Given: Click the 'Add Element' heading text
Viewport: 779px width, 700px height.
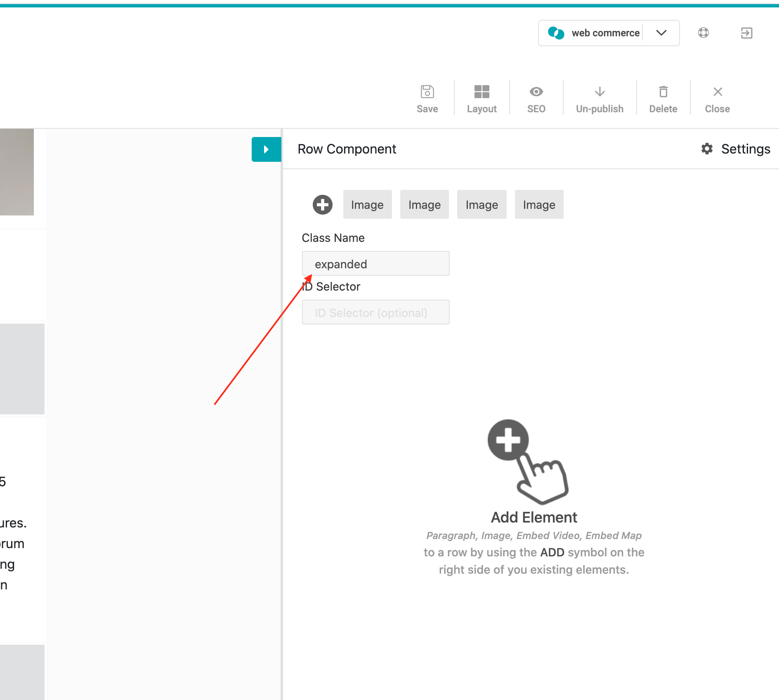Looking at the screenshot, I should [534, 517].
